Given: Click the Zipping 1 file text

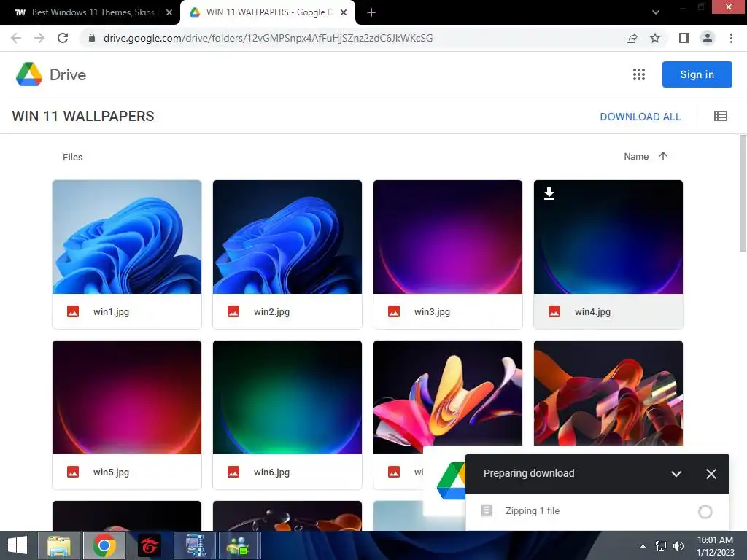Looking at the screenshot, I should pyautogui.click(x=532, y=510).
